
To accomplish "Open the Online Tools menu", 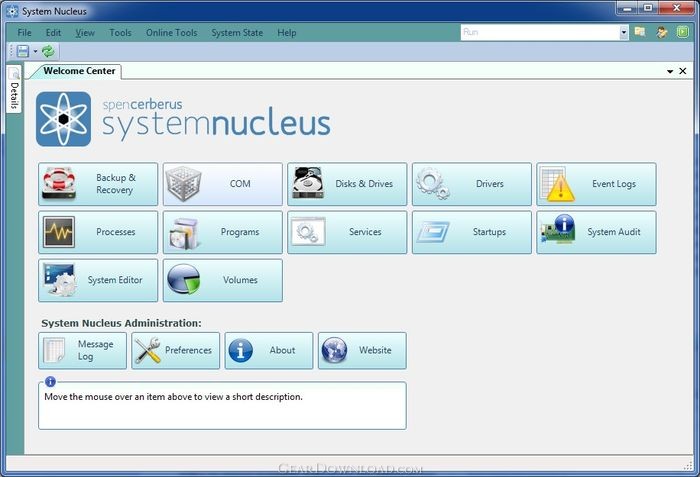I will [171, 33].
